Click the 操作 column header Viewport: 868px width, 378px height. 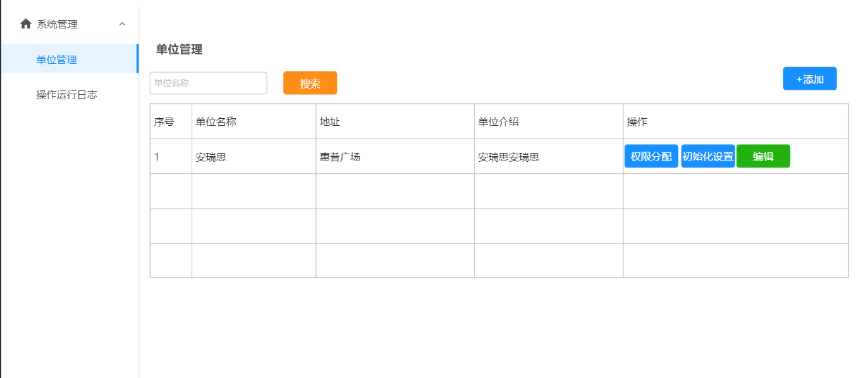(637, 122)
